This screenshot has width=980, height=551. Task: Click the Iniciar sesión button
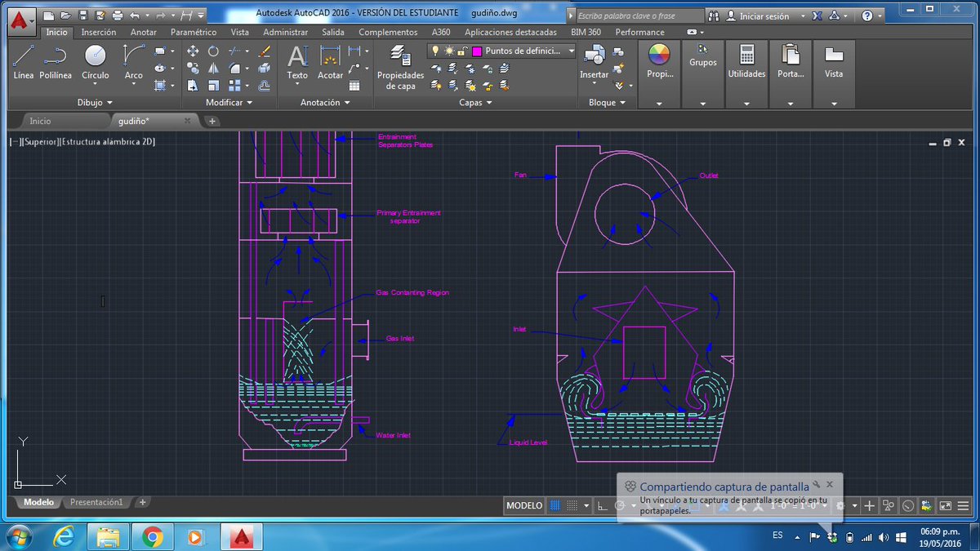(x=764, y=16)
